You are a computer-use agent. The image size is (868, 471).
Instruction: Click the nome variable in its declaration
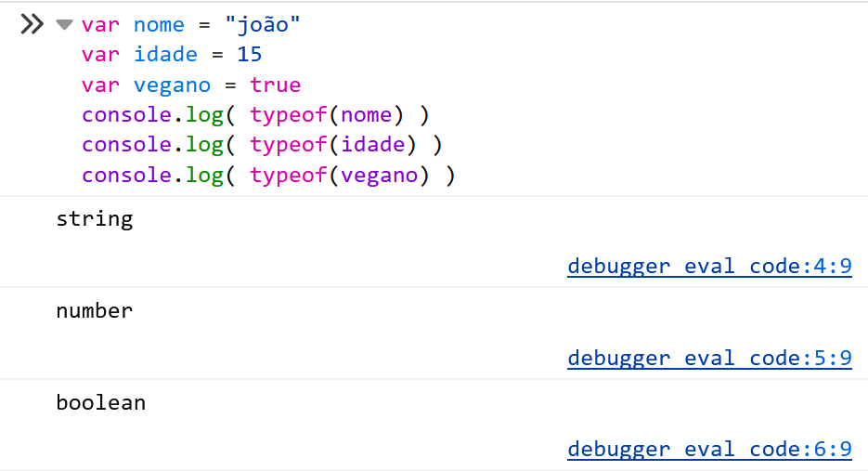coord(159,25)
